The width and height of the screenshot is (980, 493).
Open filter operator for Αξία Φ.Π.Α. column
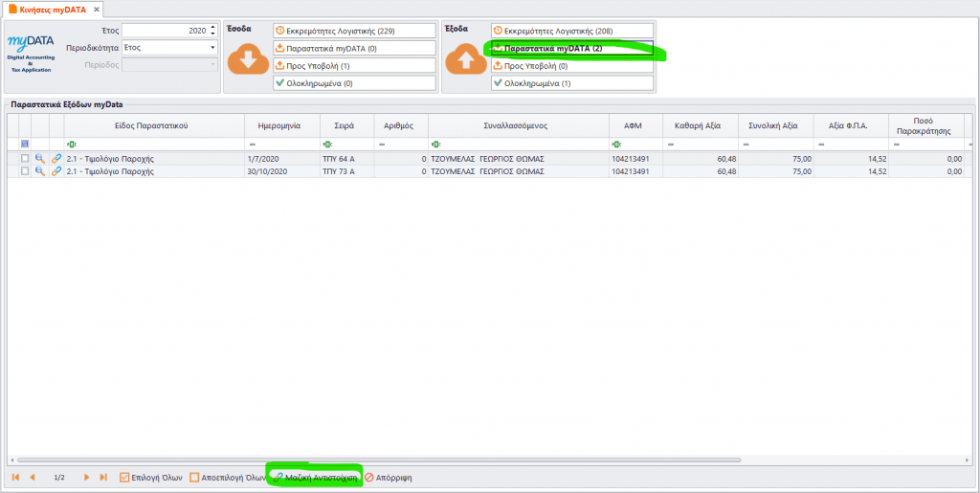pos(820,145)
